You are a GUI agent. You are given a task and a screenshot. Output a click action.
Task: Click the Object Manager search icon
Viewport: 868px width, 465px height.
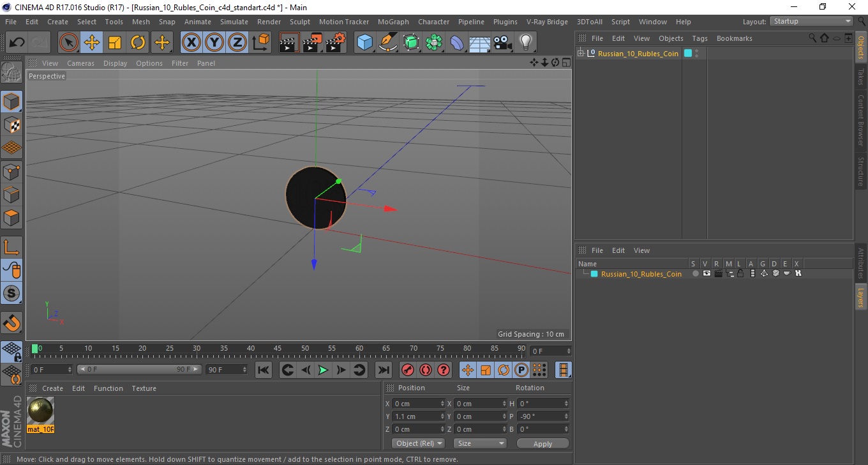[x=812, y=38]
